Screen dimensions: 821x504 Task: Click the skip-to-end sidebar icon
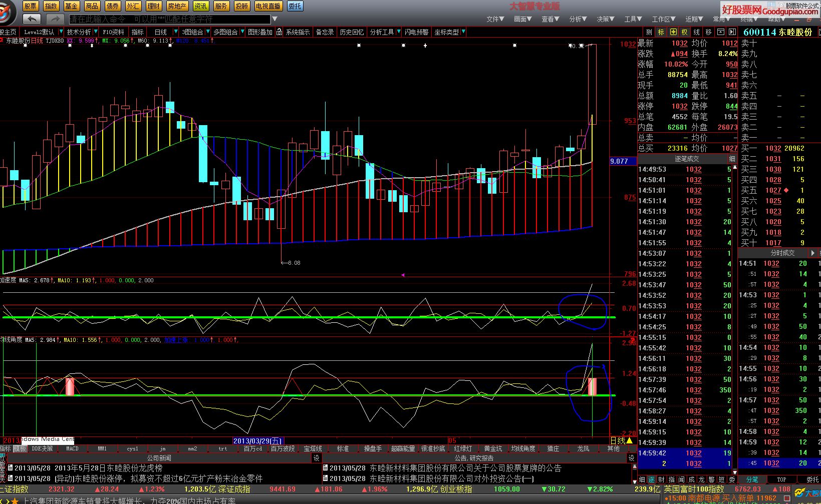(732, 32)
